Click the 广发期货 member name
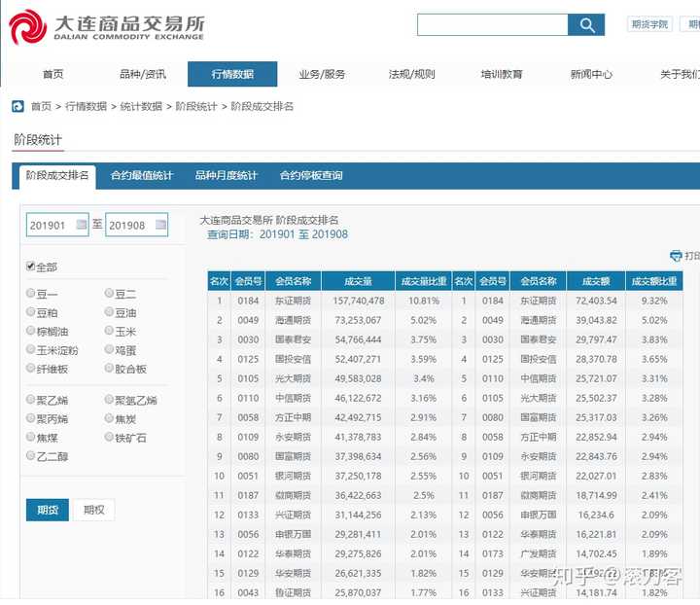The width and height of the screenshot is (700, 605). click(x=539, y=553)
